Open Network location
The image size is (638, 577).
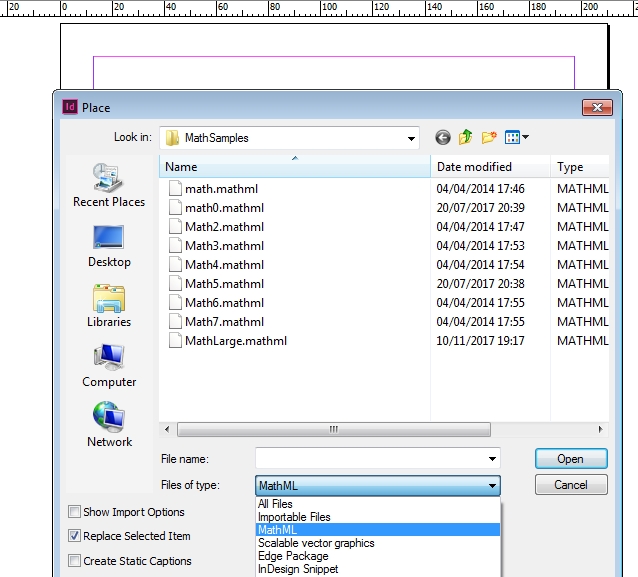pyautogui.click(x=109, y=425)
